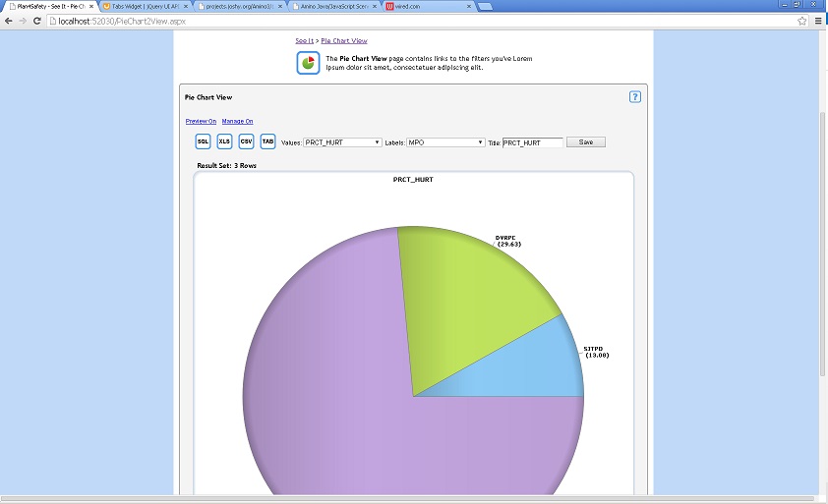The image size is (828, 504).
Task: Switch to the wired.com tab
Action: (x=428, y=6)
